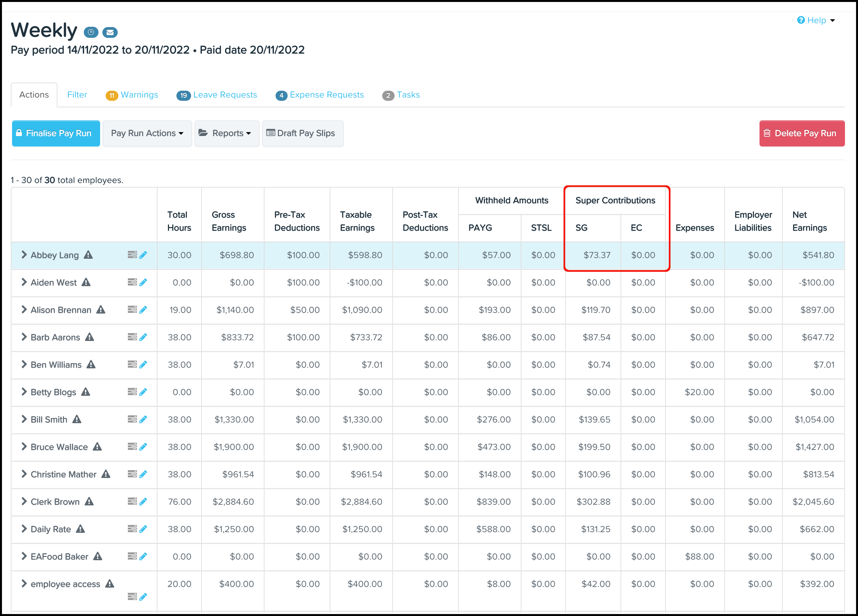Click the pencil edit icon for Abbey Lang
This screenshot has width=858, height=616.
point(143,255)
